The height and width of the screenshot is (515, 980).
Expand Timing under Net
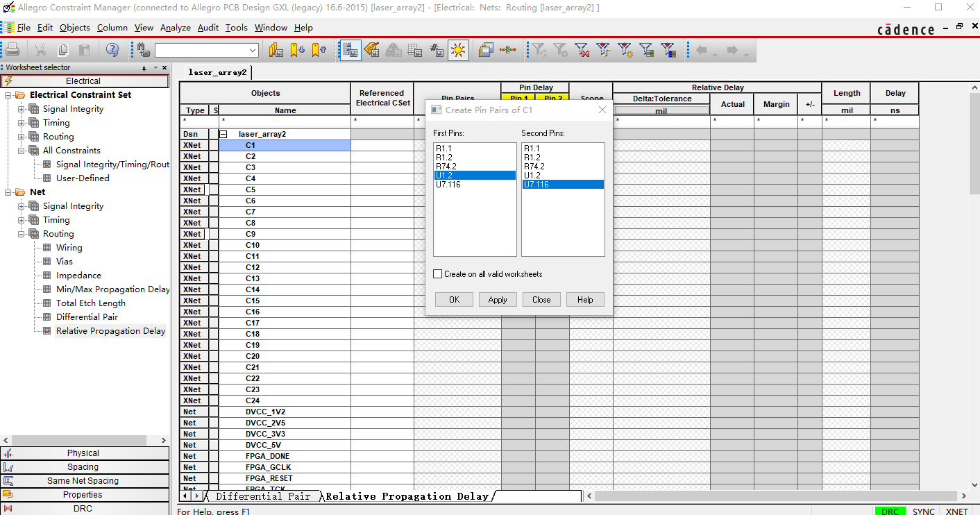coord(22,220)
